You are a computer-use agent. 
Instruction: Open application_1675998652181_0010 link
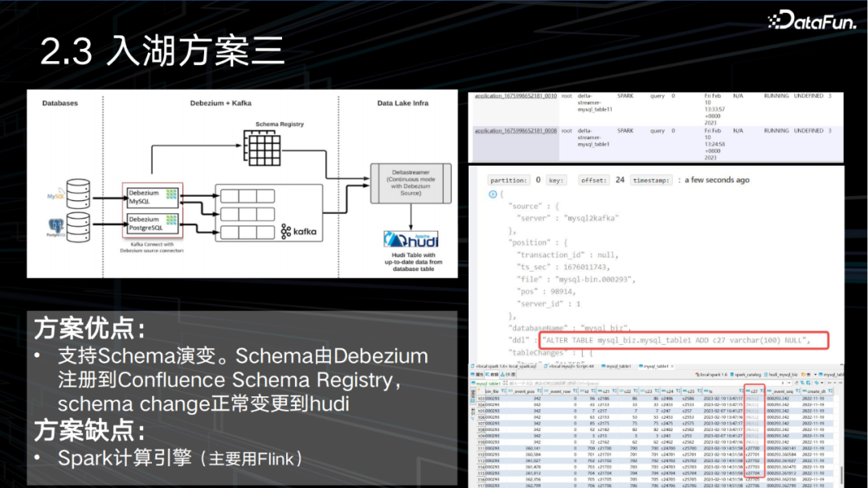pos(514,96)
